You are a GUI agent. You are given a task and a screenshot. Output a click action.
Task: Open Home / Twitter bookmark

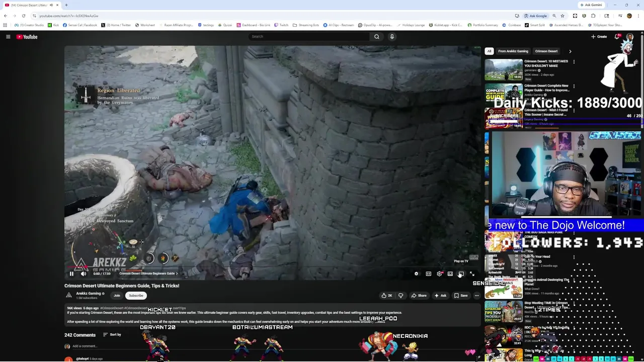click(116, 25)
